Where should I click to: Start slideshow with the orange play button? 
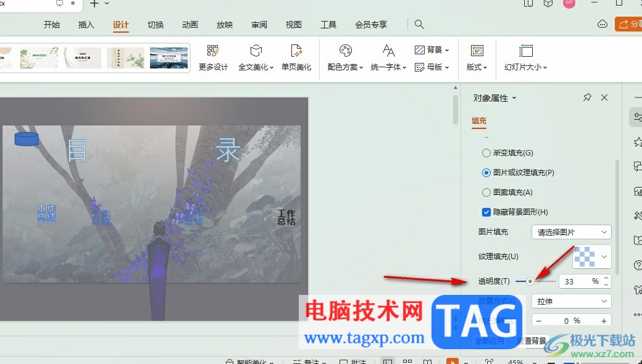pos(452,361)
